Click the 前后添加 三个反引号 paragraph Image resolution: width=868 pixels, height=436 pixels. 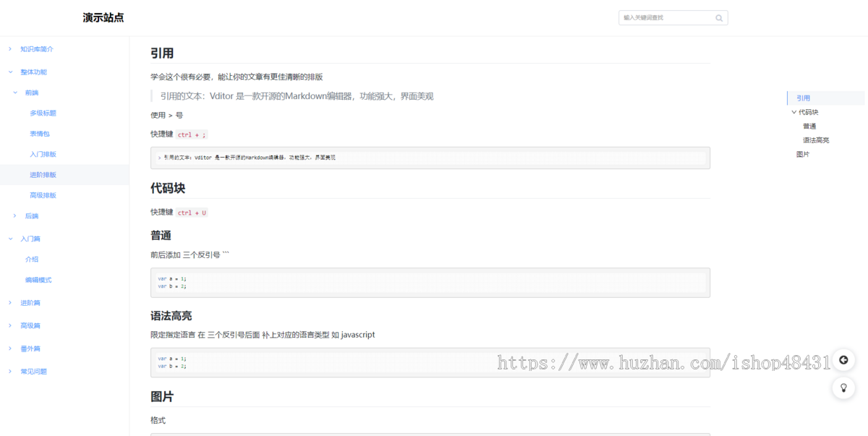190,255
